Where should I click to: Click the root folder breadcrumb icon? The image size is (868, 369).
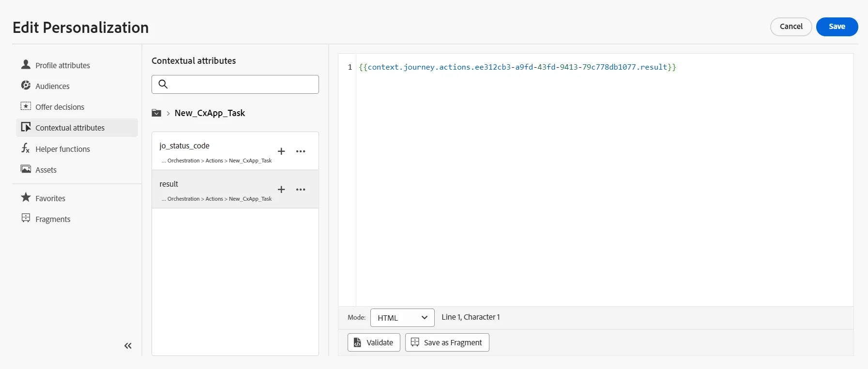pos(156,113)
